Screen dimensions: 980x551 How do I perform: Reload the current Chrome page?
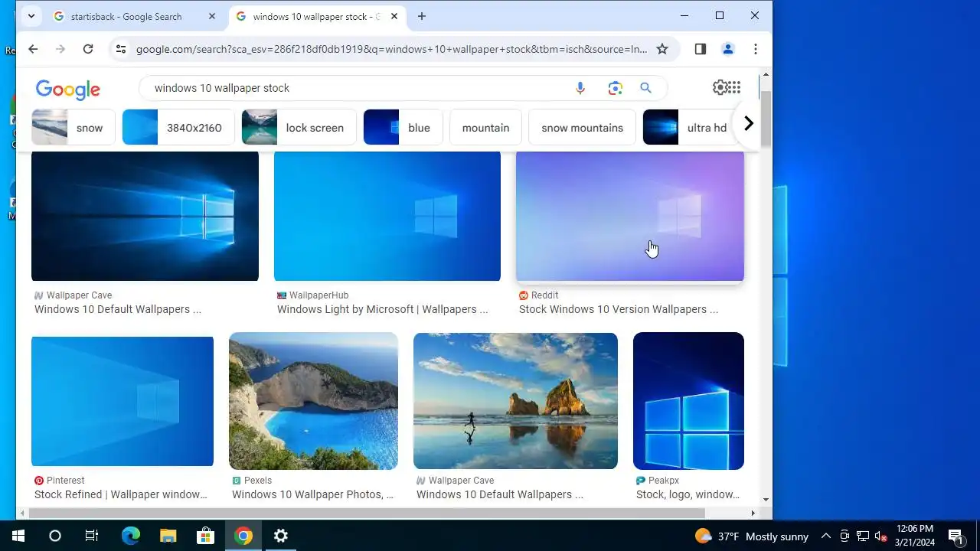88,49
